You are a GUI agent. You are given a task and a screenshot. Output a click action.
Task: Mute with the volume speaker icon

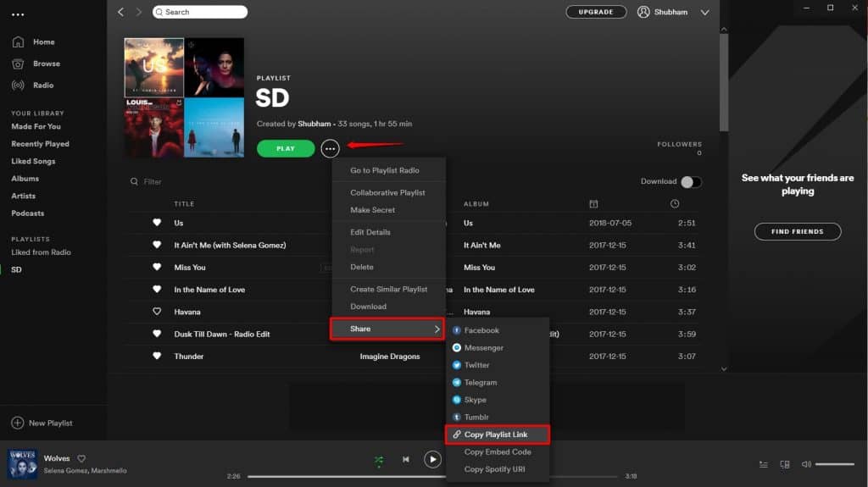pyautogui.click(x=806, y=464)
